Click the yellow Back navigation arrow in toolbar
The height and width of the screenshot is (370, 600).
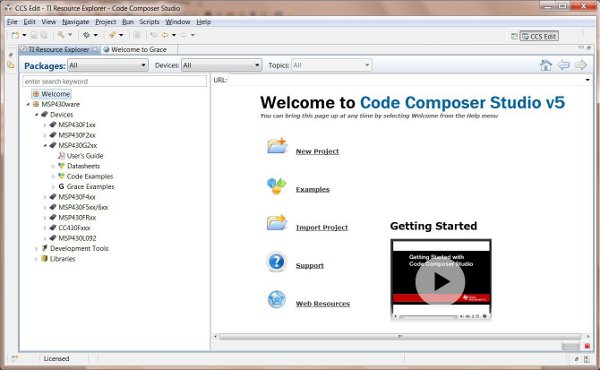point(165,35)
